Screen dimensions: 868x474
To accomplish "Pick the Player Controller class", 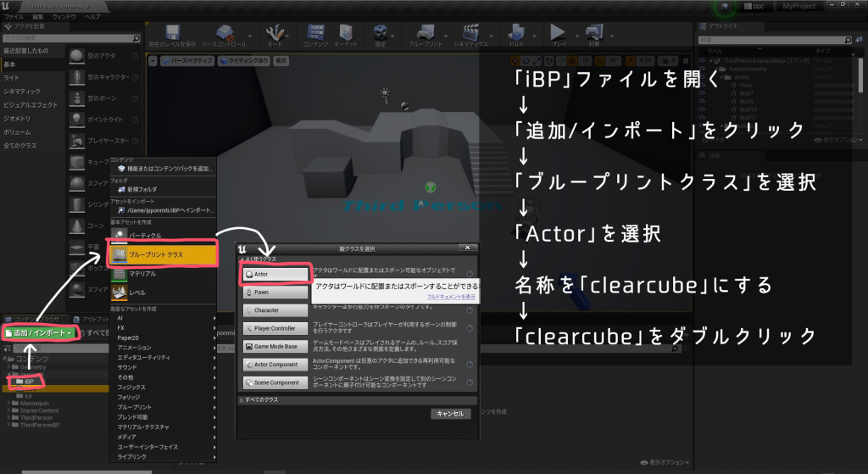I will pos(274,328).
